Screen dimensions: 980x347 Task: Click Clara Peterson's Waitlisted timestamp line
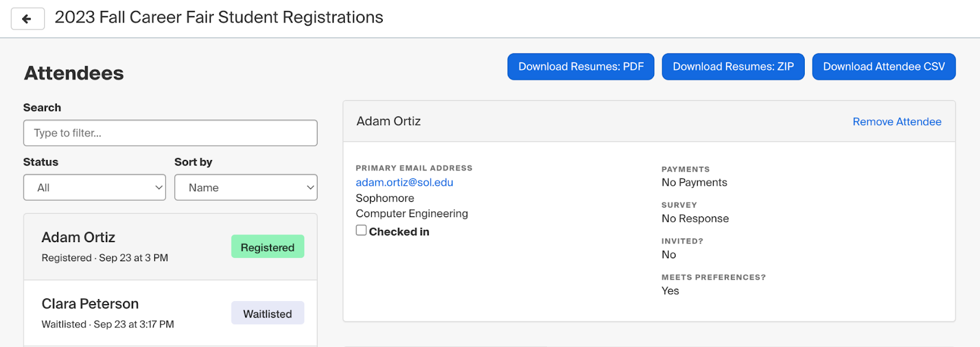point(108,324)
